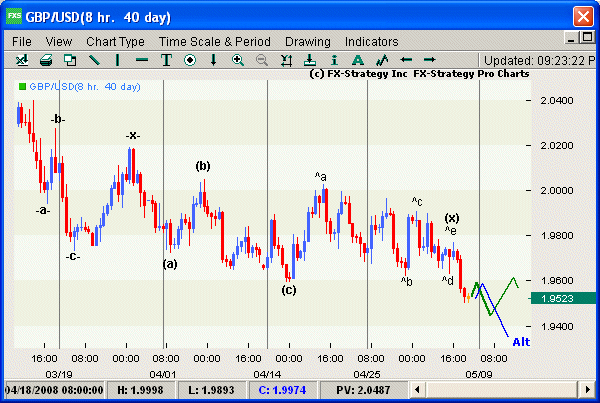The image size is (600, 403).
Task: Select the horizontal line drawing tool
Action: [x=142, y=60]
